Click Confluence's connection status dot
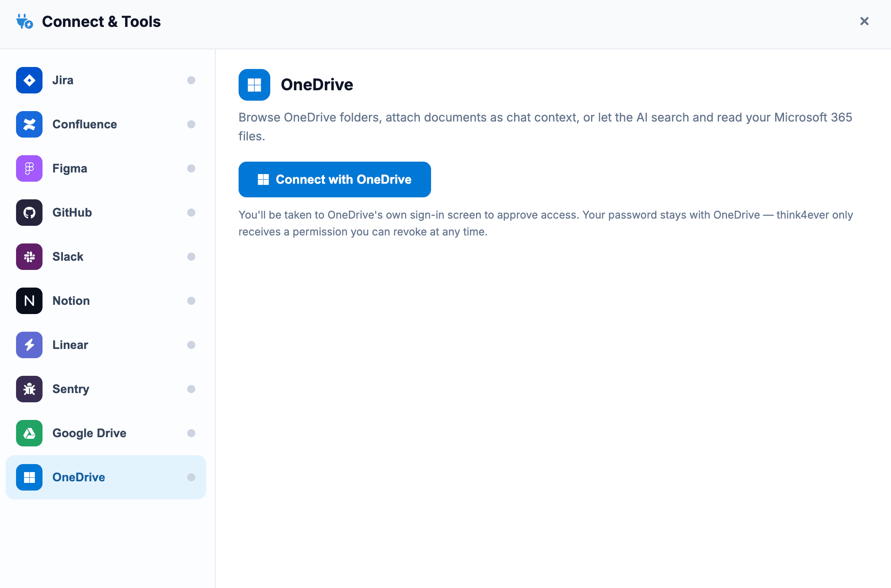This screenshot has width=891, height=588. [191, 124]
